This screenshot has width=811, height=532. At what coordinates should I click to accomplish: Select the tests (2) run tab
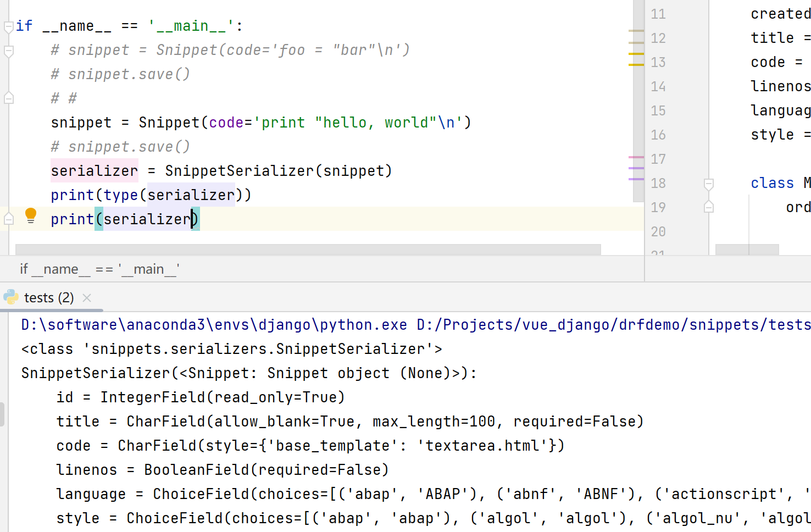(x=48, y=298)
